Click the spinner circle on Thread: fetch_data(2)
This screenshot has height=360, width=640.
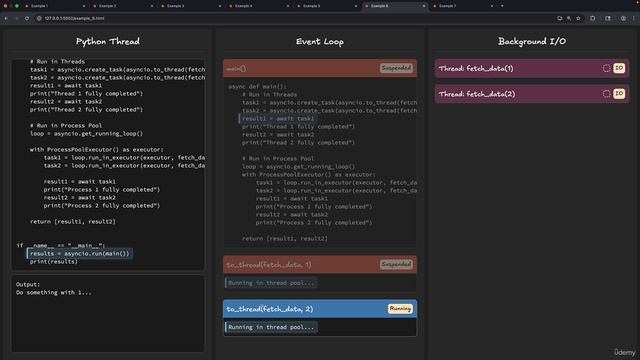coord(607,94)
